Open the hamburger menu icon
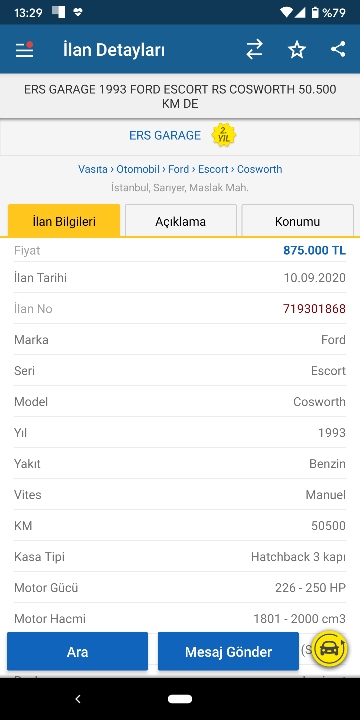This screenshot has width=360, height=720. (x=24, y=49)
